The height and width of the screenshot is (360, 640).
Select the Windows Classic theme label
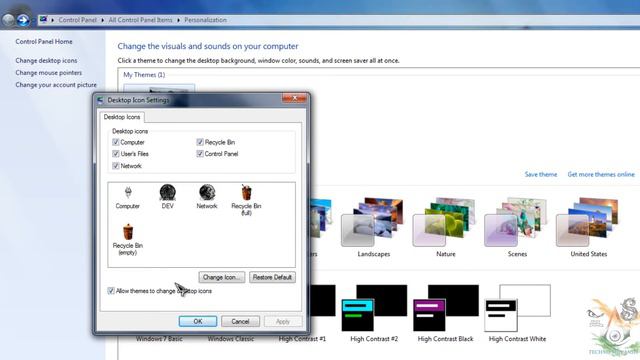231,339
